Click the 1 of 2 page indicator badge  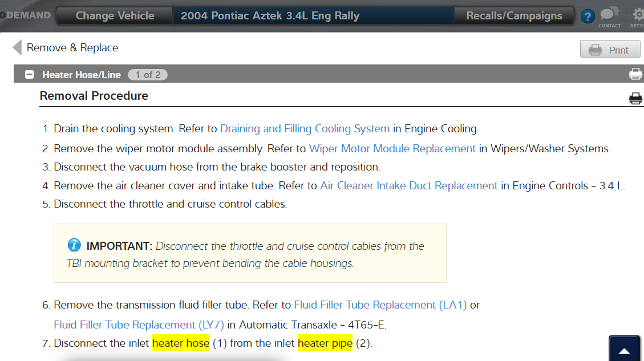148,75
